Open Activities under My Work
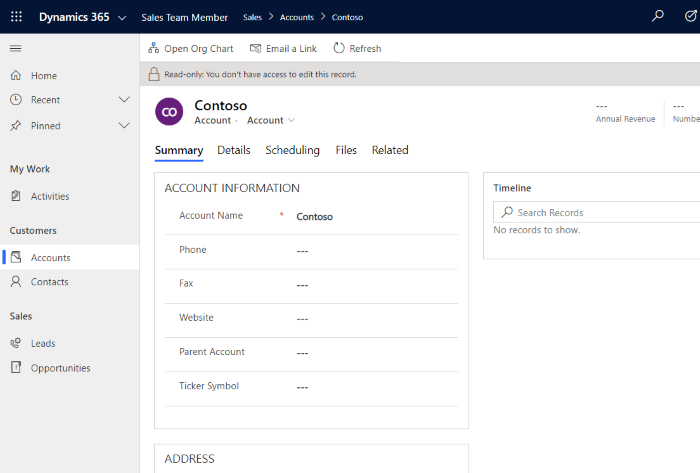Image resolution: width=700 pixels, height=473 pixels. coord(50,196)
